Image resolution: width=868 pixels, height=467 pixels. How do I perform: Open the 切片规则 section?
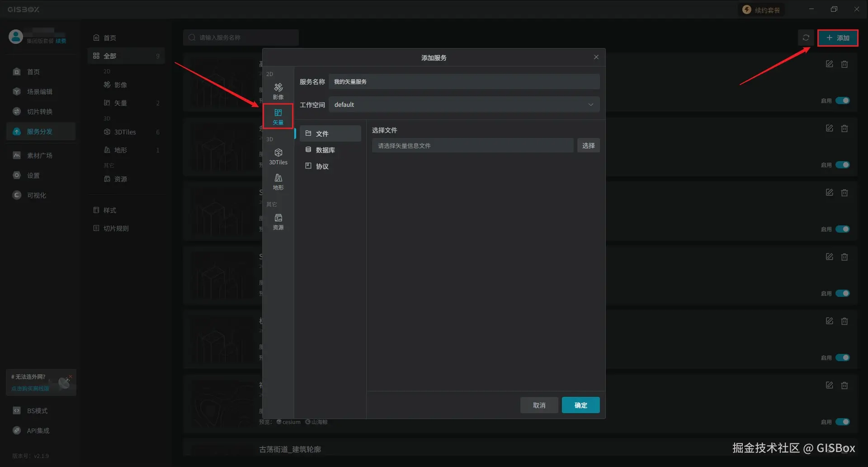(126, 228)
